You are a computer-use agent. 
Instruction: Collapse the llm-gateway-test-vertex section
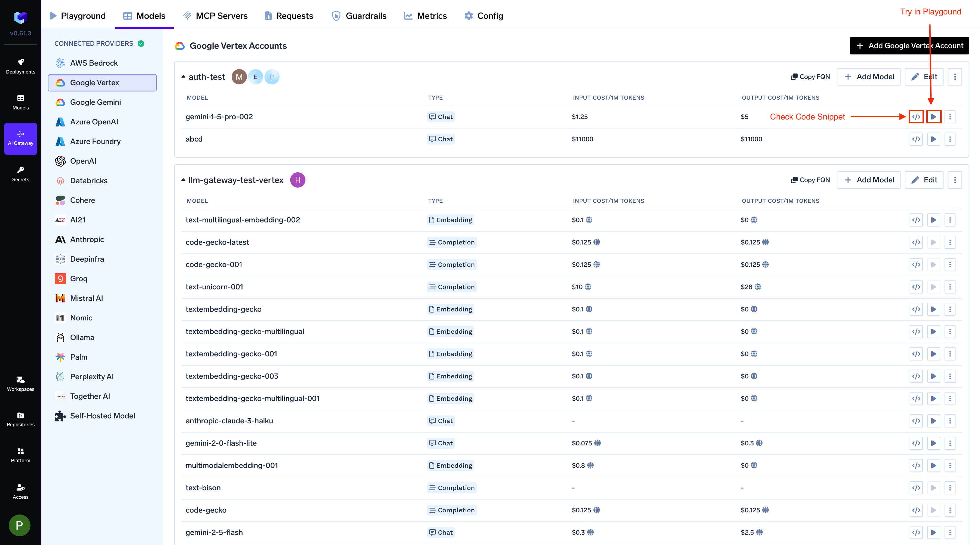(x=183, y=180)
